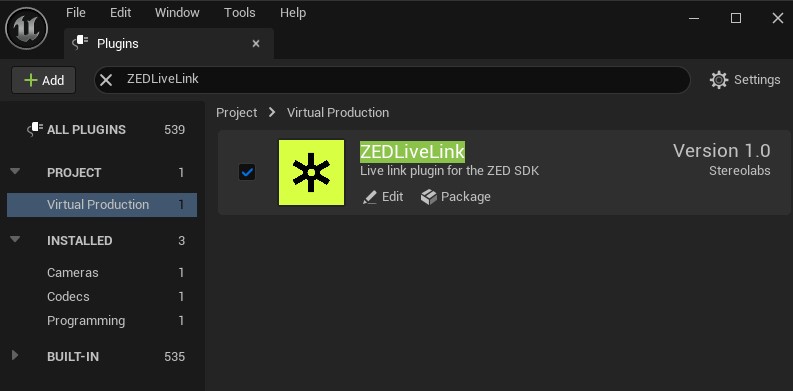Click the Edit pencil icon for ZEDLiveLink
This screenshot has height=391, width=793.
click(370, 197)
